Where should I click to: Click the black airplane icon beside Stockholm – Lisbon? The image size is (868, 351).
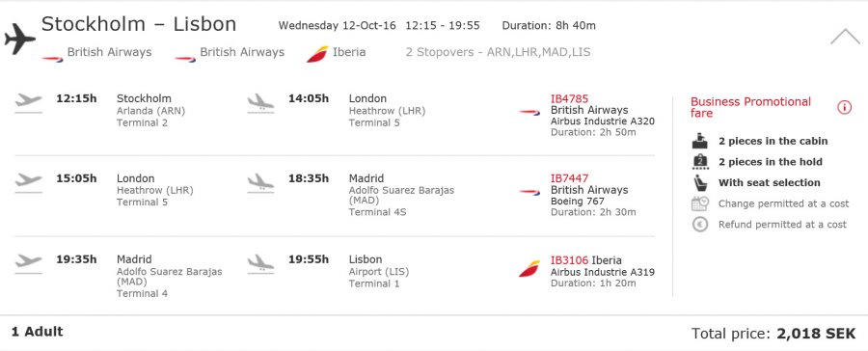tap(19, 39)
